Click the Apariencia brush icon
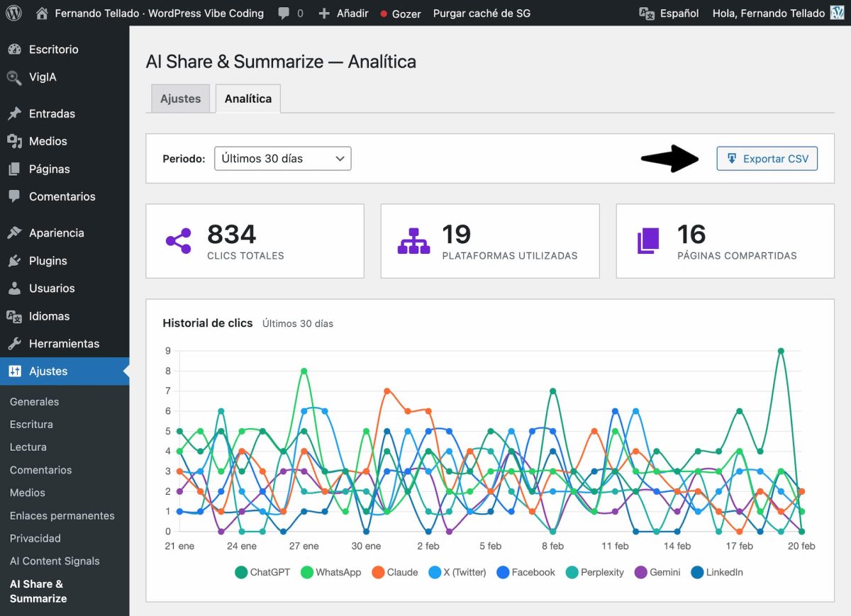The height and width of the screenshot is (616, 851). click(14, 233)
